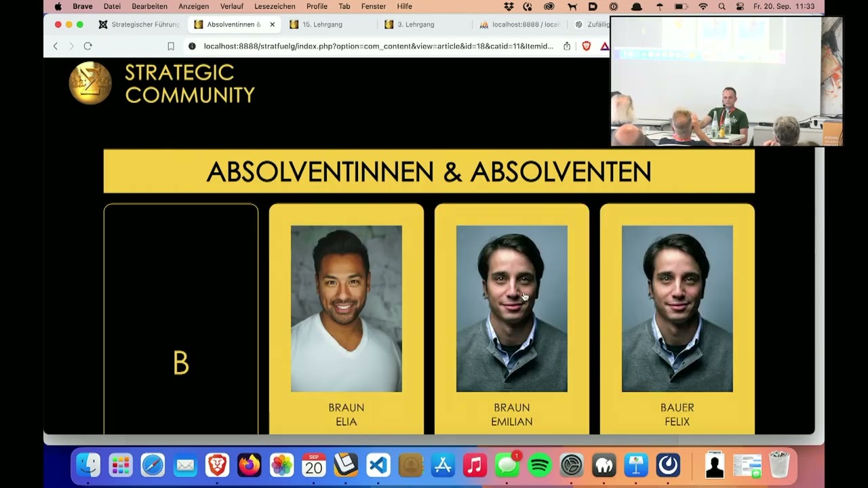Click the name BAUER FELIX
The image size is (868, 488).
coord(677,415)
